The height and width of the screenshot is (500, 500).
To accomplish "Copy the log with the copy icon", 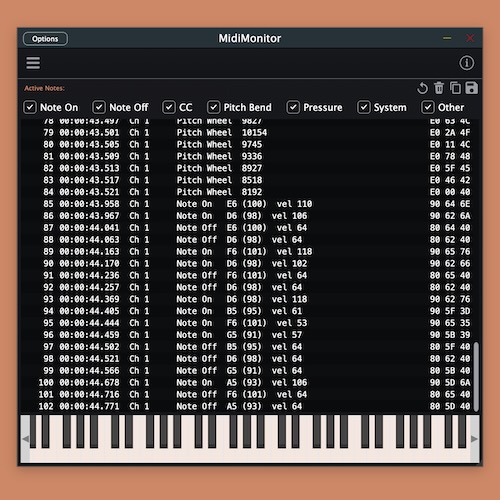I will click(455, 88).
